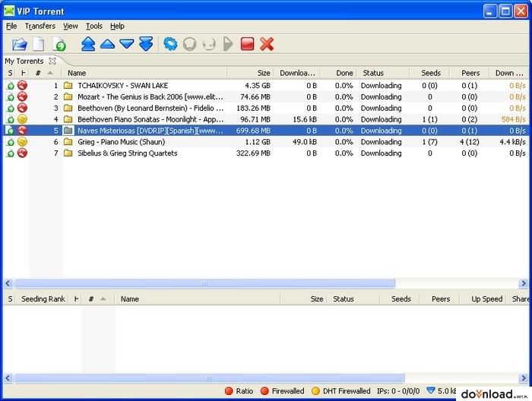Sort downloads by Name column header

(144, 73)
